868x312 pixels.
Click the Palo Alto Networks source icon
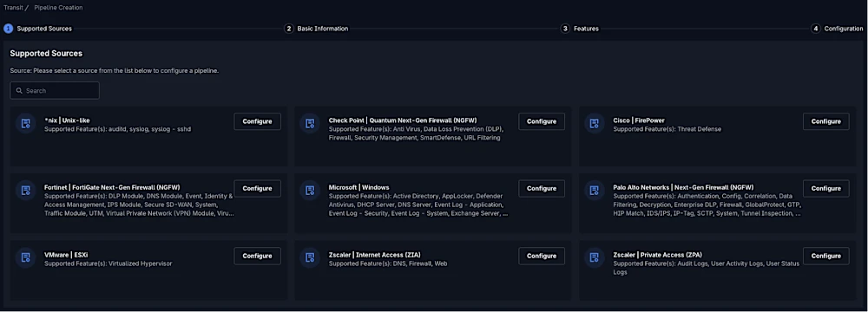[x=595, y=191]
